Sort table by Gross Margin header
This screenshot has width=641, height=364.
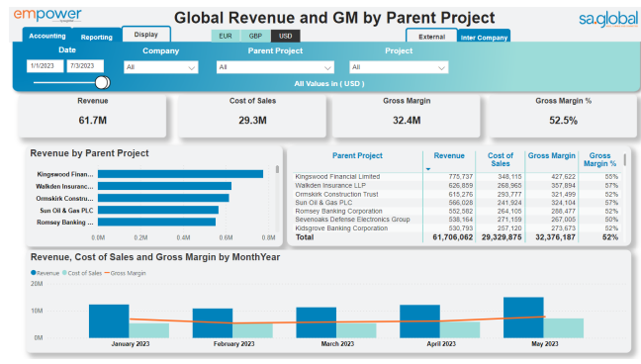551,155
